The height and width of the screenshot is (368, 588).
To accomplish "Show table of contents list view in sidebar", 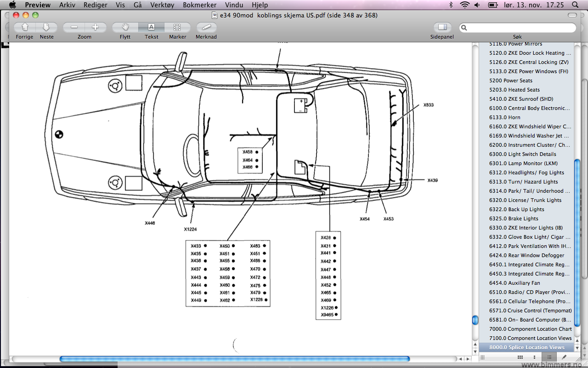I will pyautogui.click(x=548, y=357).
